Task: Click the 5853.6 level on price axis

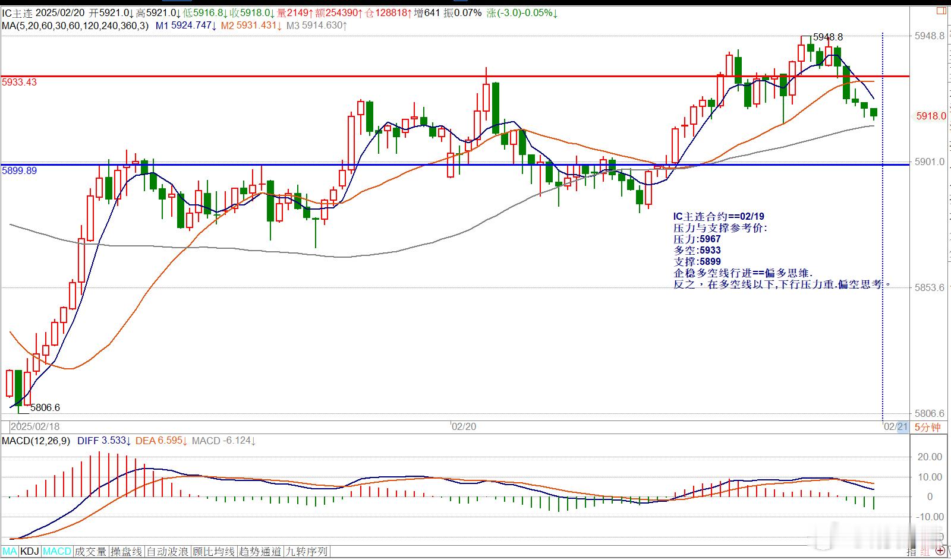Action: [930, 287]
